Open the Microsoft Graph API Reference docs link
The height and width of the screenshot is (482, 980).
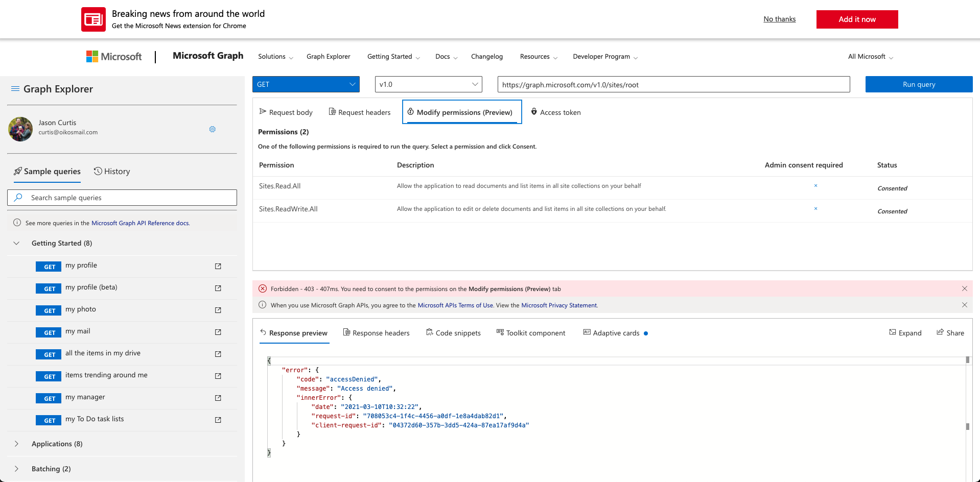pos(140,223)
